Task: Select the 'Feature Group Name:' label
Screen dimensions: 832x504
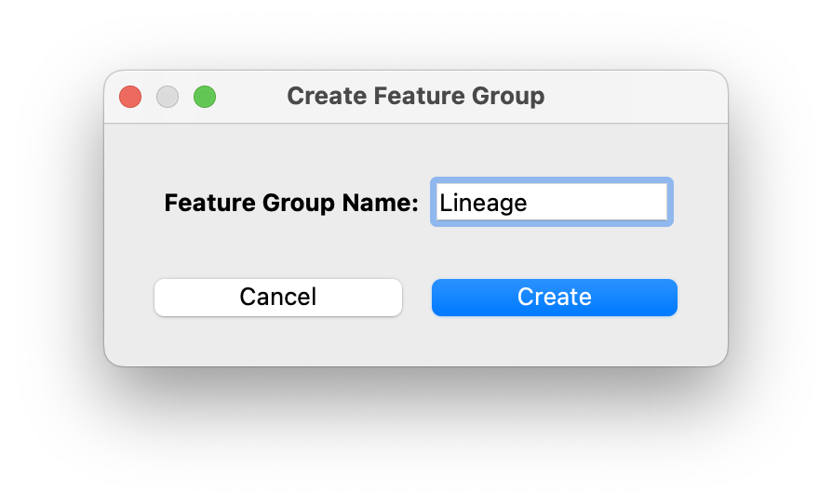Action: (x=291, y=203)
